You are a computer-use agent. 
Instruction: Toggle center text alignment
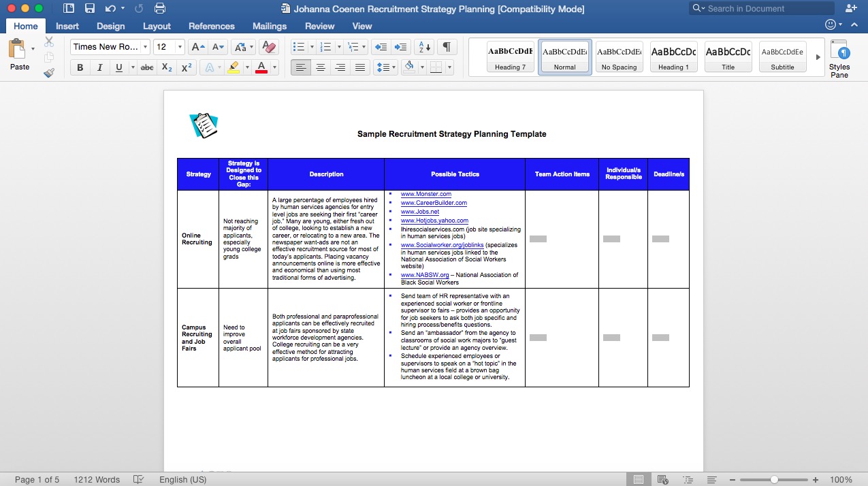[x=321, y=66]
